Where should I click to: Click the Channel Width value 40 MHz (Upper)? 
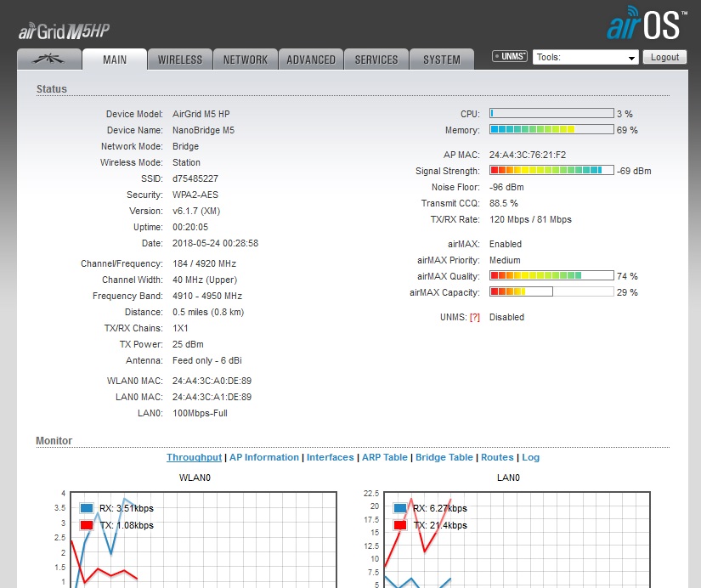[x=205, y=280]
